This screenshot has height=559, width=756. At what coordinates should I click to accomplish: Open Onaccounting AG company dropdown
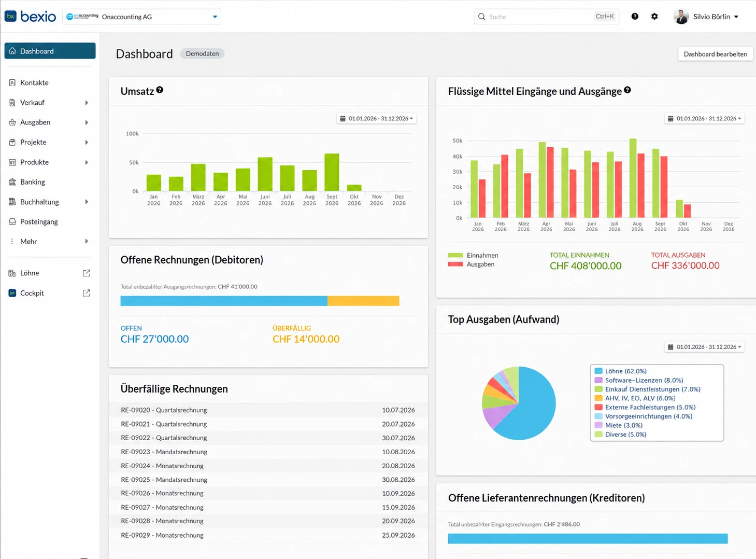(141, 17)
